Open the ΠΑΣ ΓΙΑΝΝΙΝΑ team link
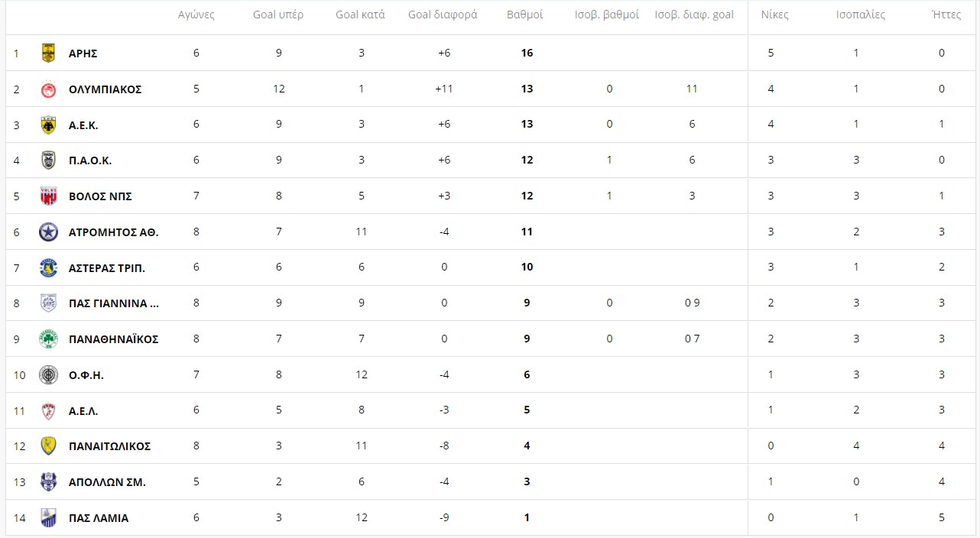980x538 pixels. [114, 303]
